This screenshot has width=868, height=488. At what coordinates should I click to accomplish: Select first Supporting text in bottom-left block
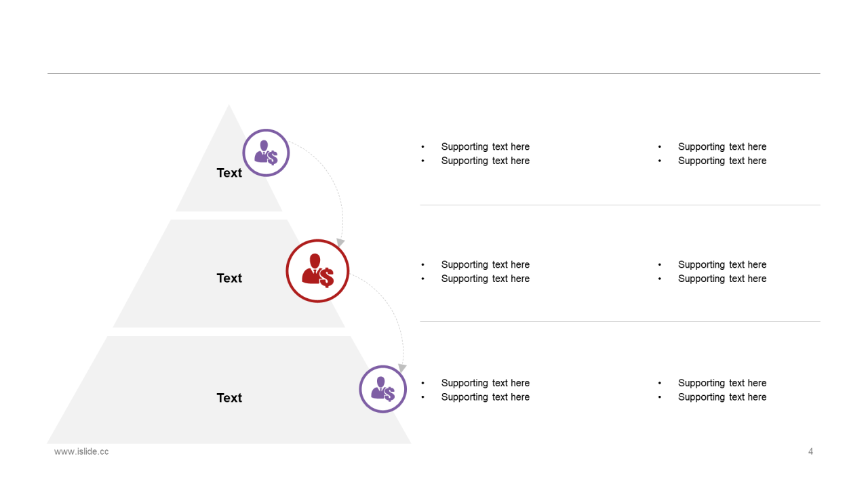(486, 383)
